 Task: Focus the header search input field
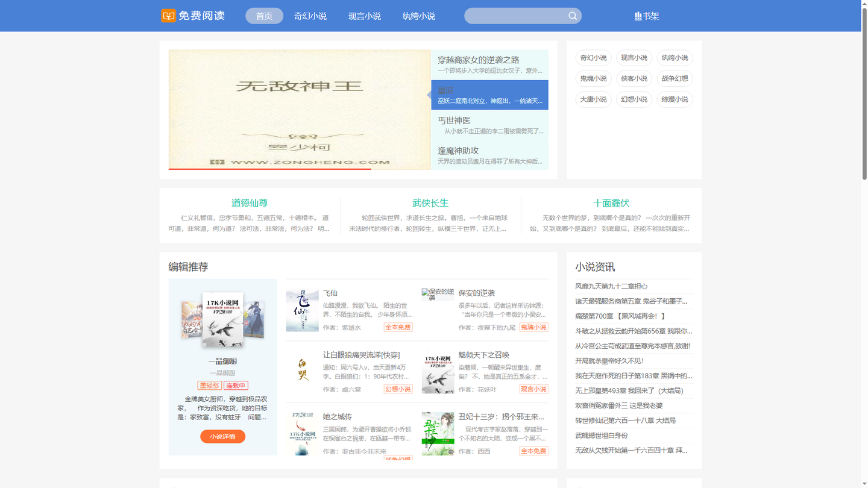[515, 16]
